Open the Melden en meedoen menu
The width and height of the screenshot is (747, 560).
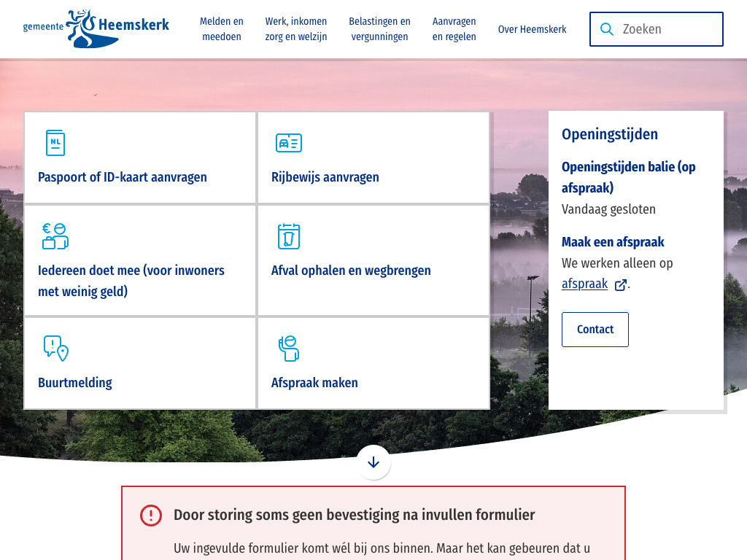click(x=222, y=29)
